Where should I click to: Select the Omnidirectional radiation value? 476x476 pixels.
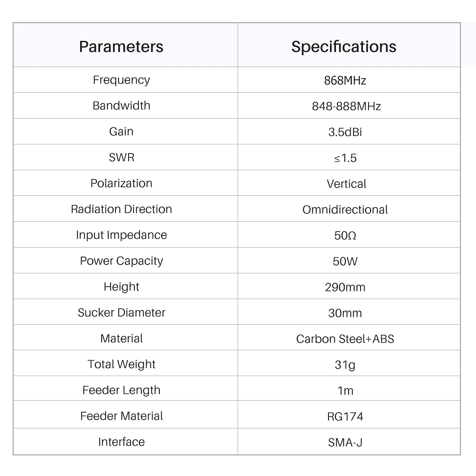tap(345, 210)
